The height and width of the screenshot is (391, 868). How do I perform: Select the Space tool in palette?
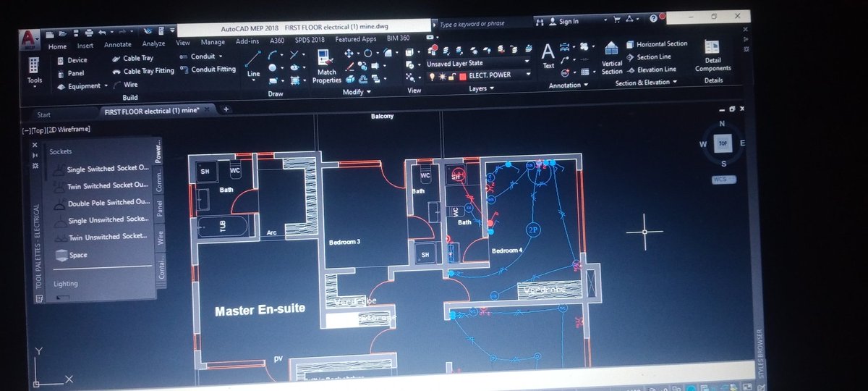(71, 255)
